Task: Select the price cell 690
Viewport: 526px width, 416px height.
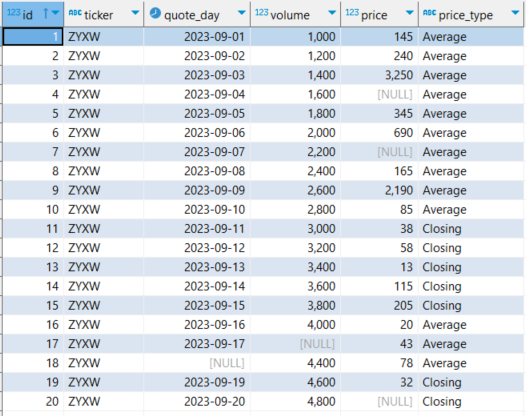Action: [x=379, y=133]
